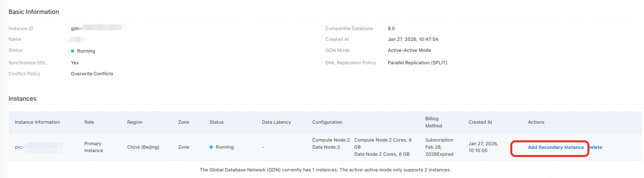The height and width of the screenshot is (178, 644).
Task: Click the China (Beijing) region cell
Action: pyautogui.click(x=143, y=147)
